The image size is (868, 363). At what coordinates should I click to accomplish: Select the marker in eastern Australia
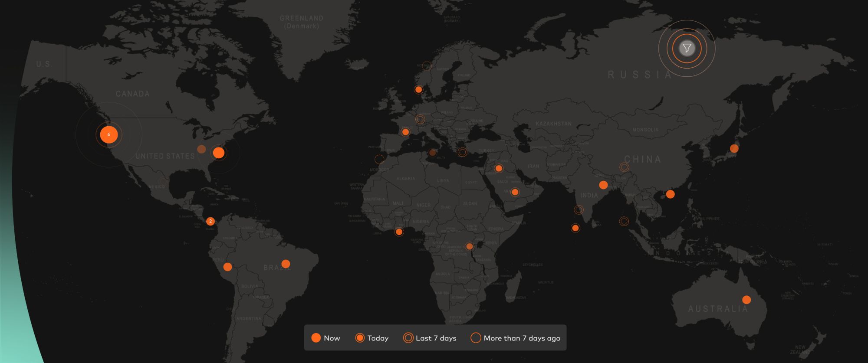[x=746, y=300]
